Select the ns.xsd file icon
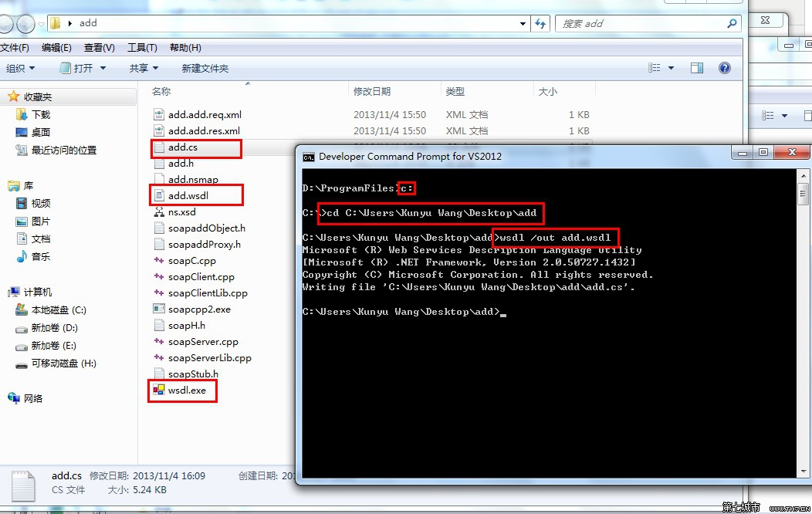 pyautogui.click(x=159, y=212)
